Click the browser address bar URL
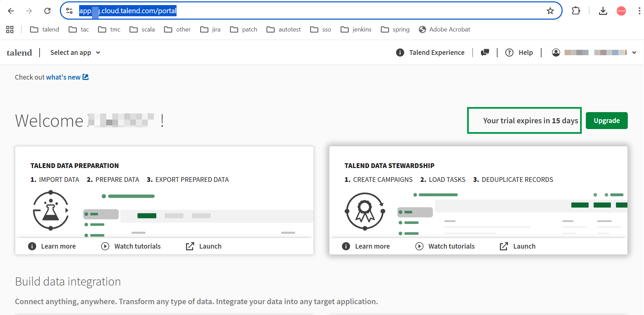644x315 pixels. (128, 11)
